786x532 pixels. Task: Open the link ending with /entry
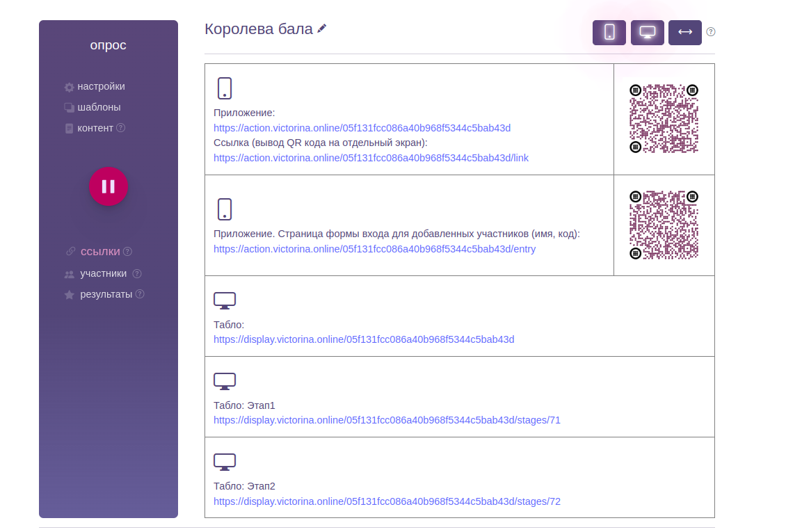pyautogui.click(x=374, y=249)
